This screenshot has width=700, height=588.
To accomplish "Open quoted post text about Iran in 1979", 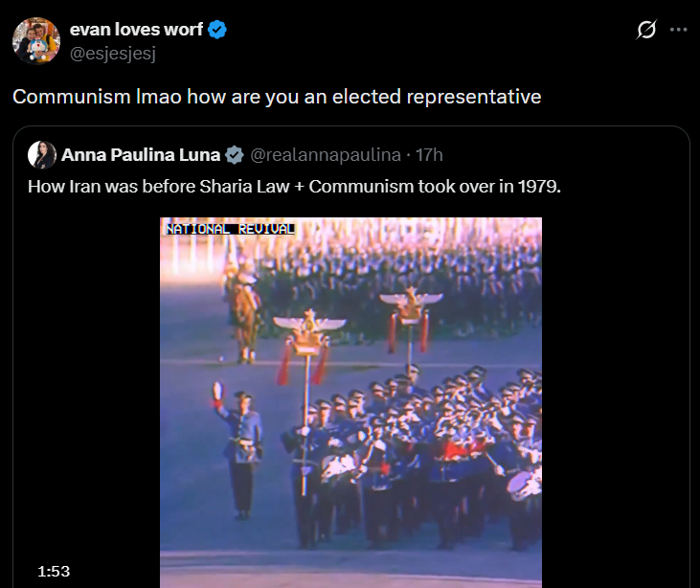I will [294, 187].
